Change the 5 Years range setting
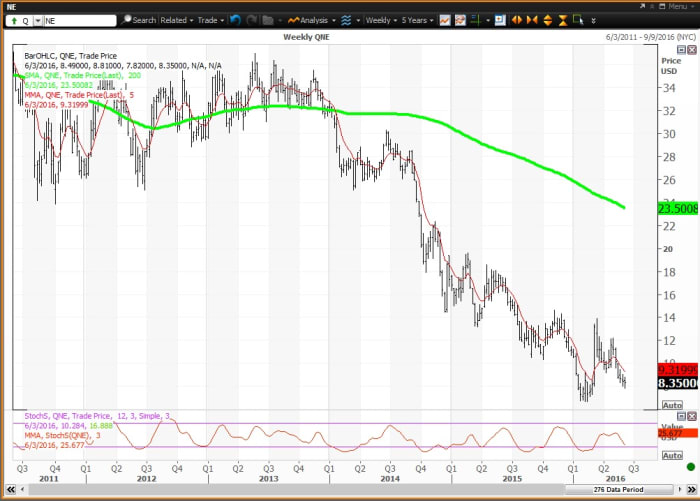 click(418, 19)
